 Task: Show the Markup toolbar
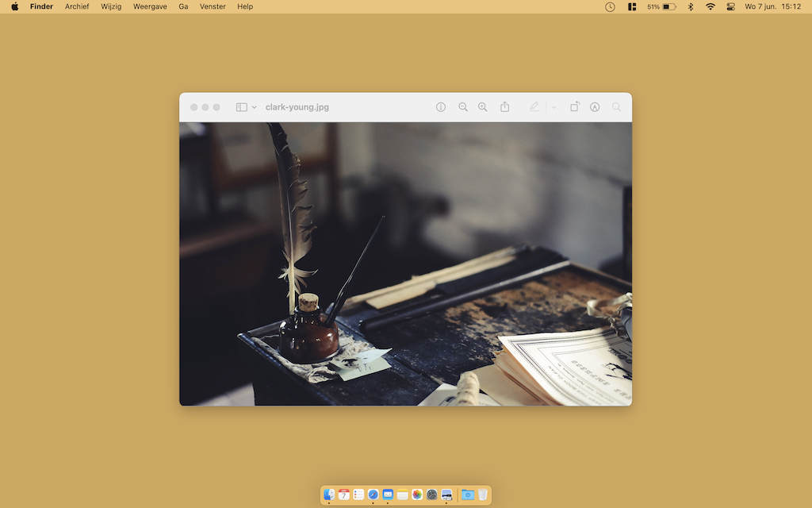coord(595,107)
